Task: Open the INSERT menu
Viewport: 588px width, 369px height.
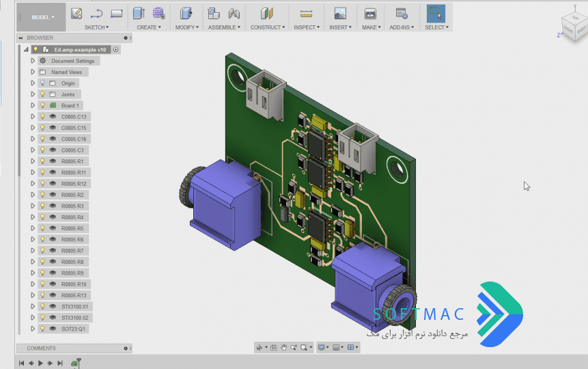Action: pyautogui.click(x=340, y=27)
